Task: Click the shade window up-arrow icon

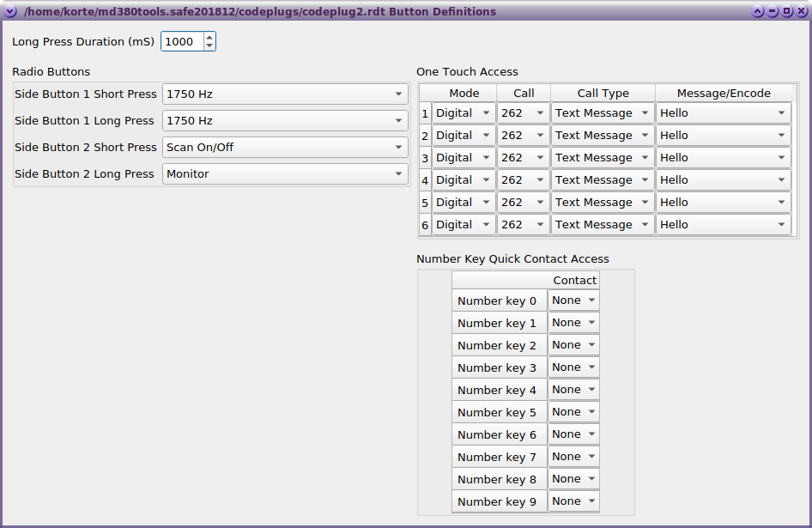Action: coord(758,12)
